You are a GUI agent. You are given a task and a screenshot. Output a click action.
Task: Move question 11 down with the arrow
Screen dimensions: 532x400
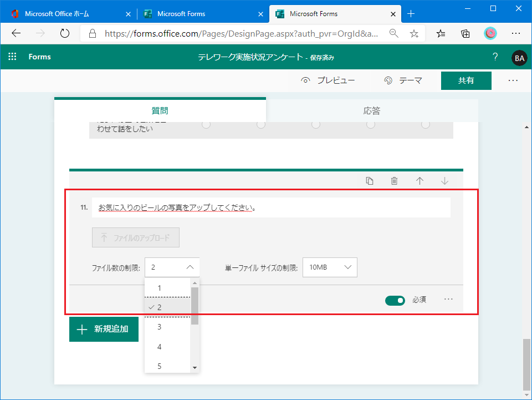click(444, 181)
